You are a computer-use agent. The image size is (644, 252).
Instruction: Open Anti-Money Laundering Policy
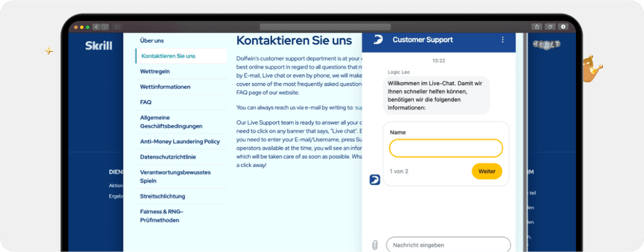(x=181, y=141)
